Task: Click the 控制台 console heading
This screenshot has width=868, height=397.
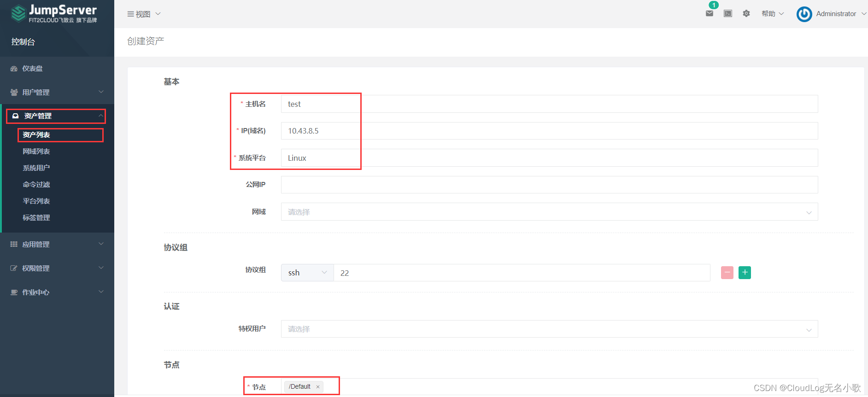Action: pos(23,42)
